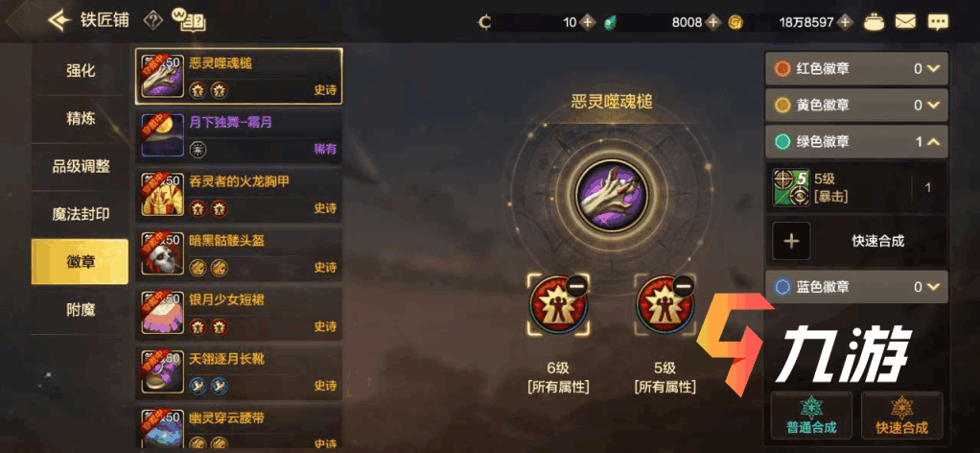Screen dimensions: 980x453
Task: Click the bottom 快速合成 button
Action: (x=902, y=417)
